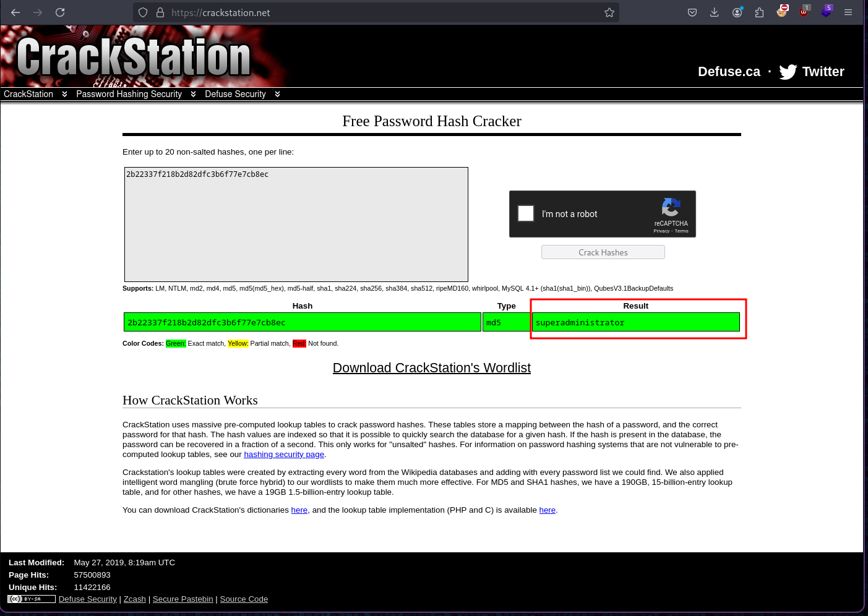
Task: Click the Type column header
Action: pyautogui.click(x=507, y=306)
